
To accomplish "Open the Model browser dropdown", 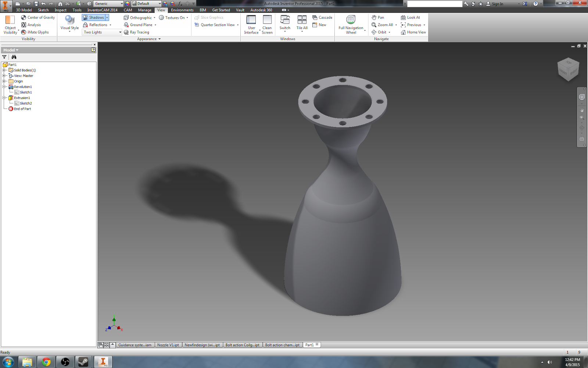I will click(x=11, y=50).
